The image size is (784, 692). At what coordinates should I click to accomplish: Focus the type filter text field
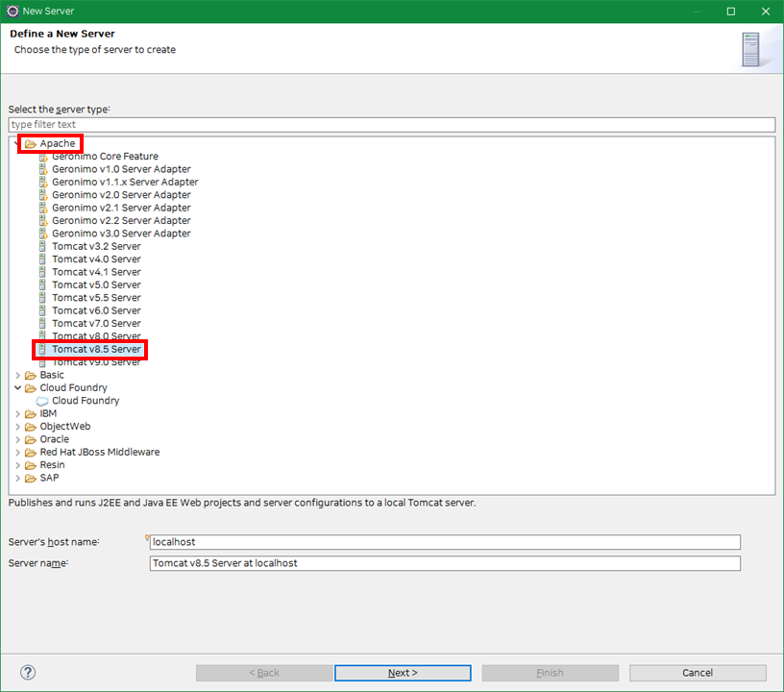392,125
